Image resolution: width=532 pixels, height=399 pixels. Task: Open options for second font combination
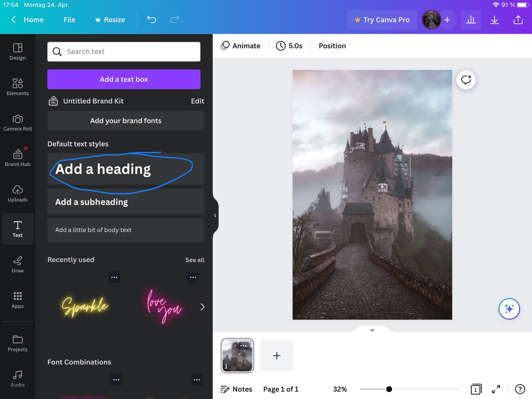pyautogui.click(x=196, y=380)
